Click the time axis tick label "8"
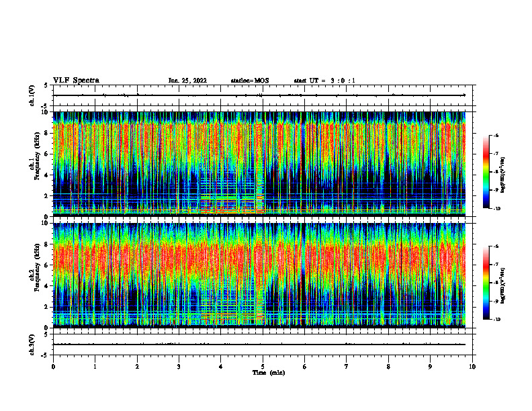 point(388,367)
